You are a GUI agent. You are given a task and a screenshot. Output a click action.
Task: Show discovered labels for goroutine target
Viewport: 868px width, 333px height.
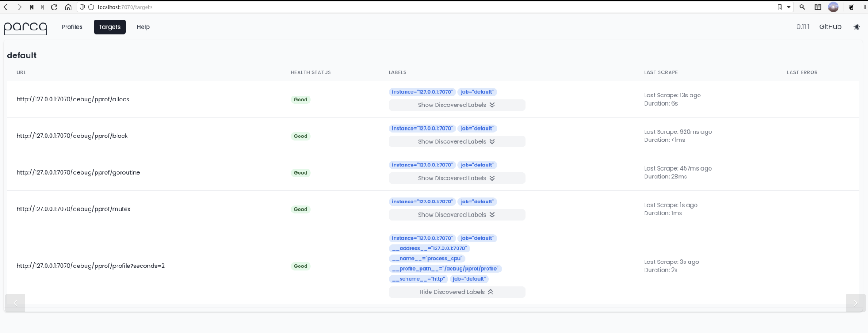click(x=457, y=178)
